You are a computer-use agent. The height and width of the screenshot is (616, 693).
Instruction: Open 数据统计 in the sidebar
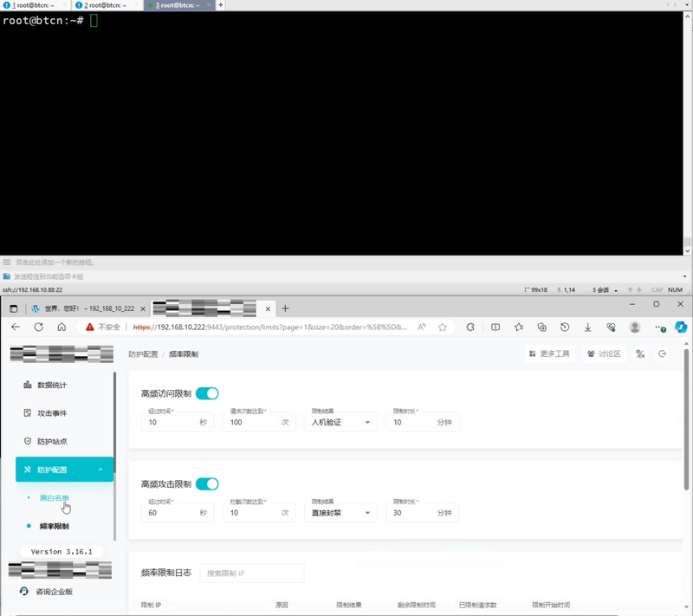[x=64, y=385]
